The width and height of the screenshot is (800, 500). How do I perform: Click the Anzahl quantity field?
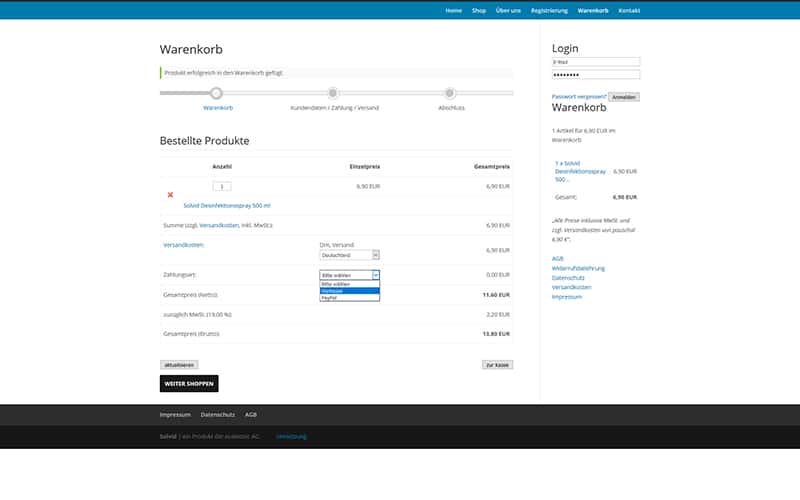[x=222, y=186]
